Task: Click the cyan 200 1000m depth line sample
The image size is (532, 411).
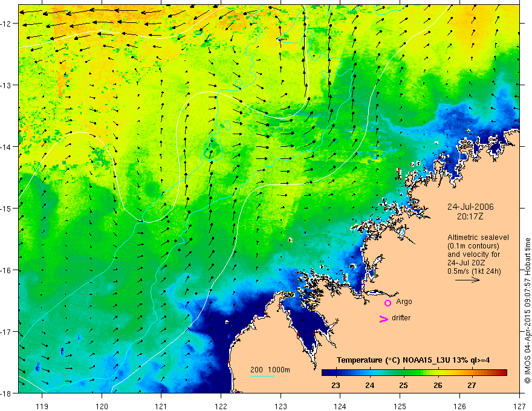Action: click(262, 376)
